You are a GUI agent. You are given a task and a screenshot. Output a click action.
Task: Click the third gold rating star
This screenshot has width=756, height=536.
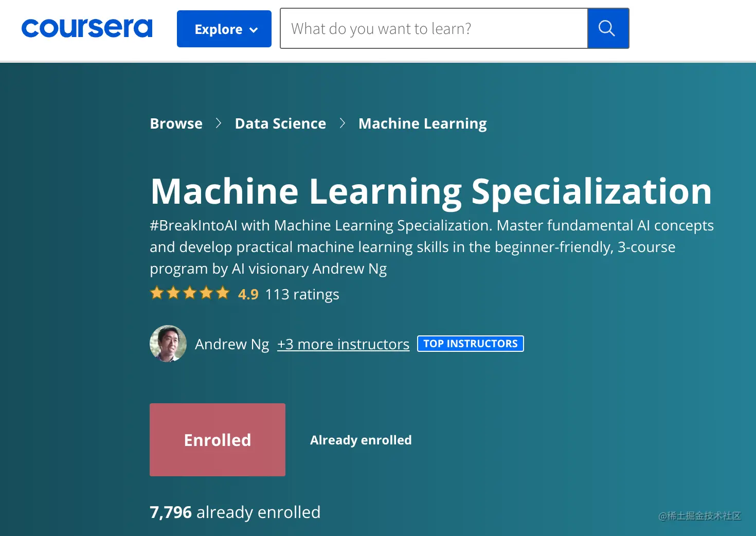click(190, 293)
